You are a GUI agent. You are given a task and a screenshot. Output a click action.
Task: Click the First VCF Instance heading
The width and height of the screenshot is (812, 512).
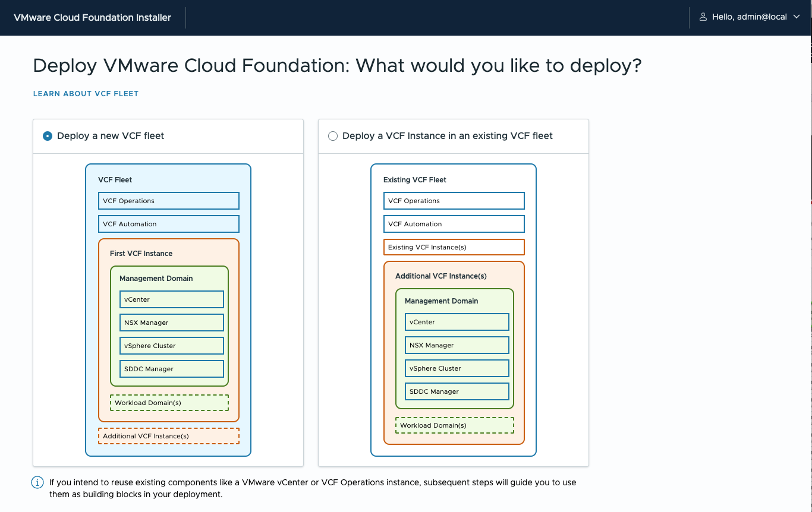coord(141,254)
